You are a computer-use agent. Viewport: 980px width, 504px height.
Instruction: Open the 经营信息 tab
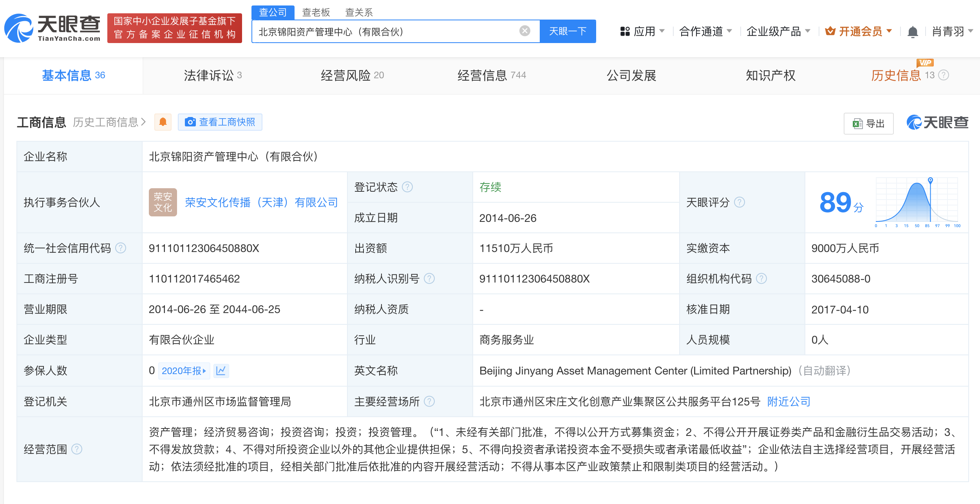(492, 75)
